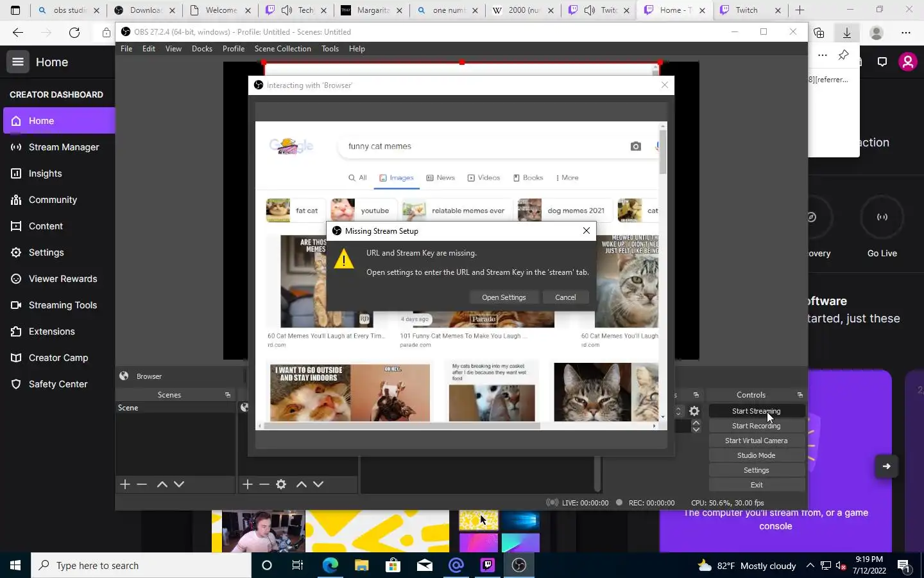This screenshot has width=924, height=578.
Task: Click the Google camera search-by-image icon
Action: tap(636, 146)
